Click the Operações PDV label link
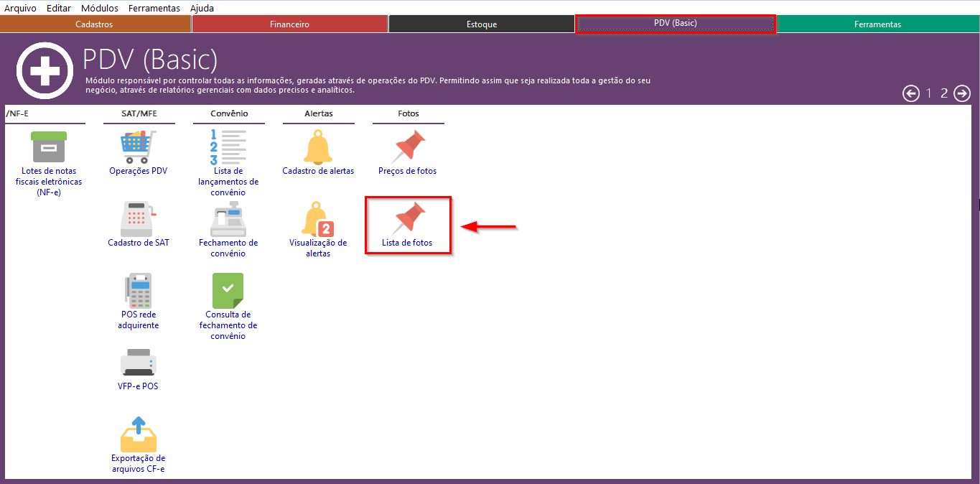980x484 pixels. (139, 171)
